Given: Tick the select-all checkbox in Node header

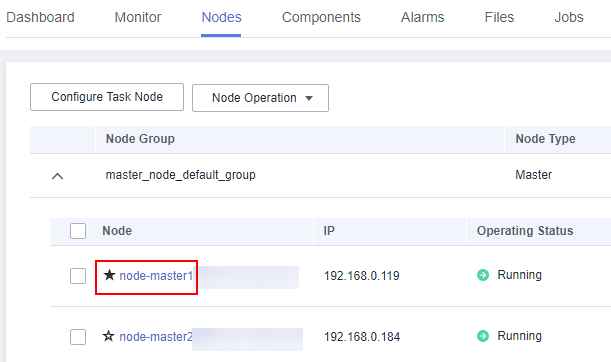Looking at the screenshot, I should tap(78, 231).
